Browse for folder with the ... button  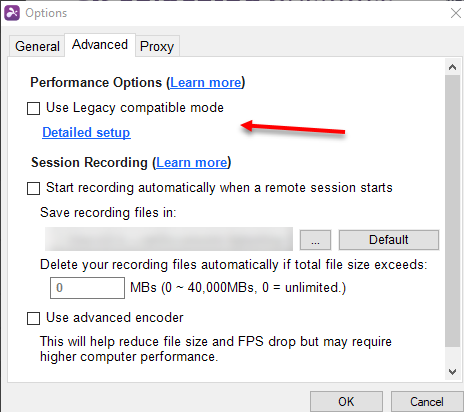pyautogui.click(x=315, y=240)
